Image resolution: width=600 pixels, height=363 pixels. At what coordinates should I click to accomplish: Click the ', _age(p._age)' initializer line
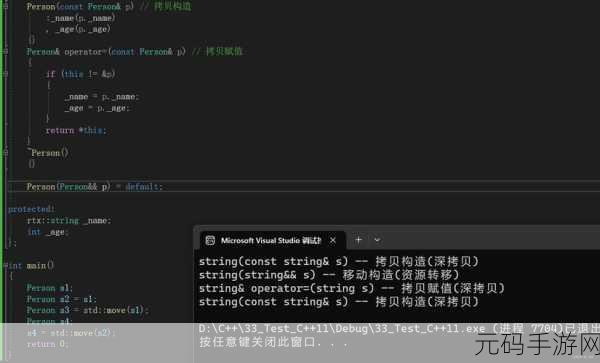(78, 29)
